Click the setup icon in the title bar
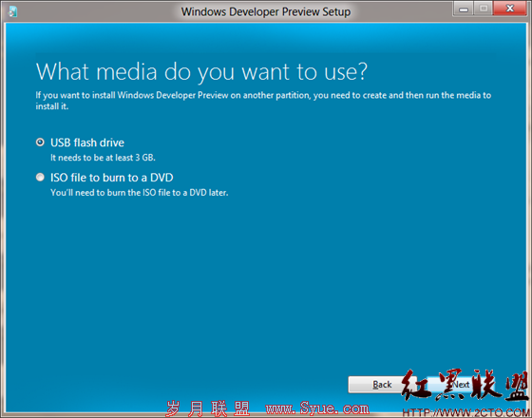This screenshot has width=532, height=418. [12, 11]
